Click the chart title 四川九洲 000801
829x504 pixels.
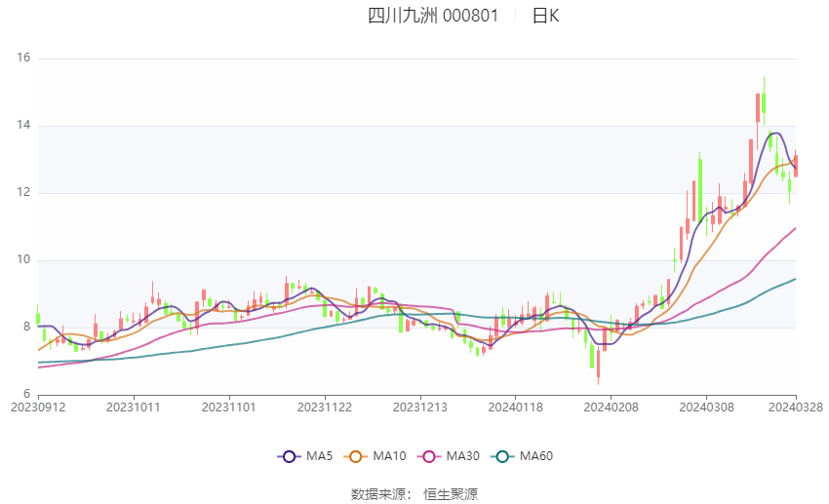tap(433, 16)
